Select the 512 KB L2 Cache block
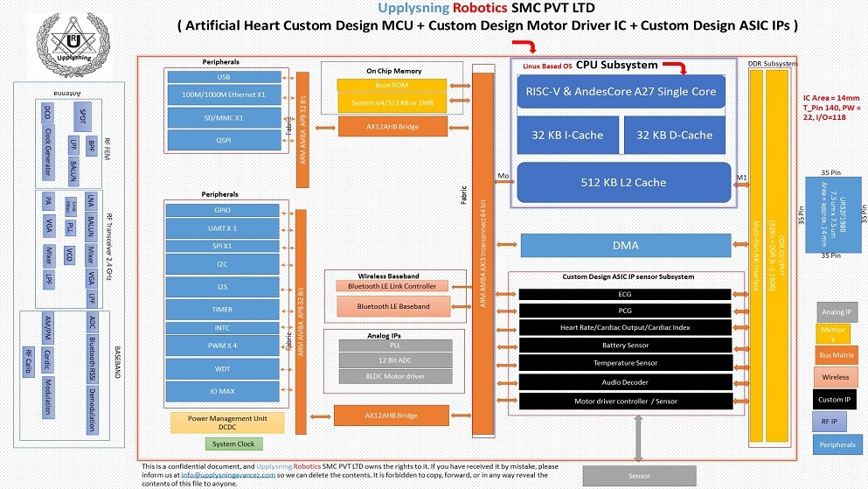868x489 pixels. [624, 182]
